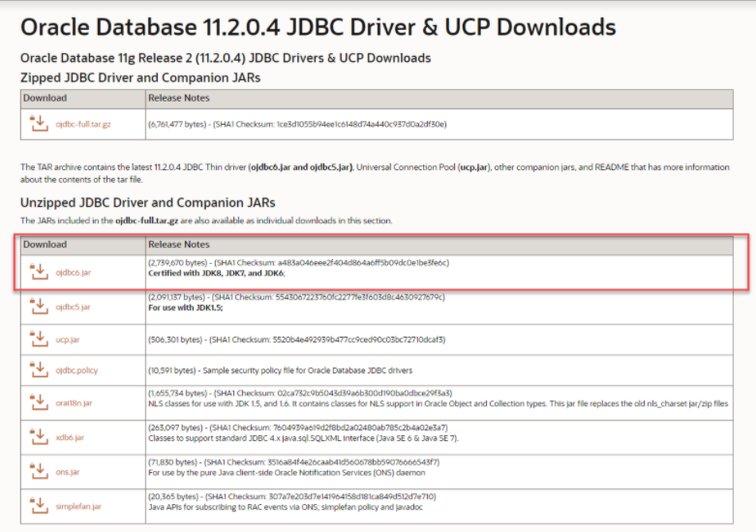Click the 'For use with JDK1.5' text
Image resolution: width=756 pixels, height=532 pixels.
[186, 308]
